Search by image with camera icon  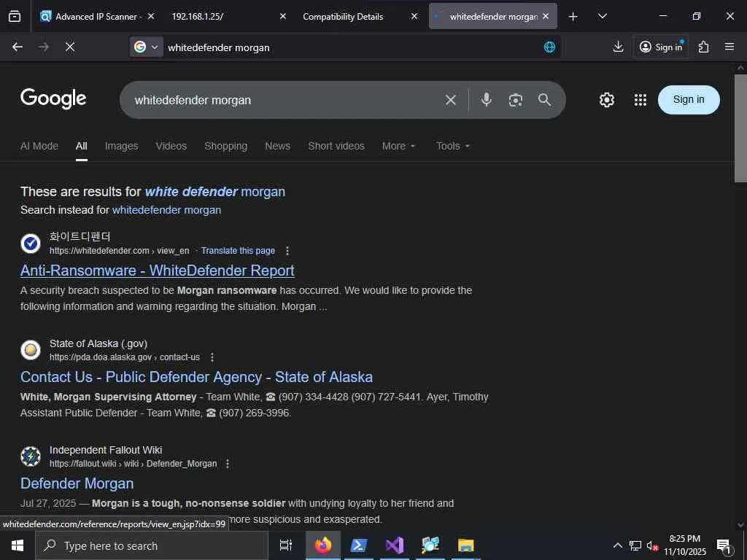click(516, 100)
